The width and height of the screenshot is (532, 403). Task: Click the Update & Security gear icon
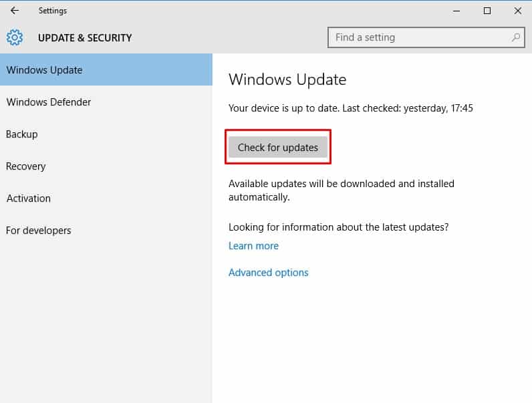[x=15, y=37]
